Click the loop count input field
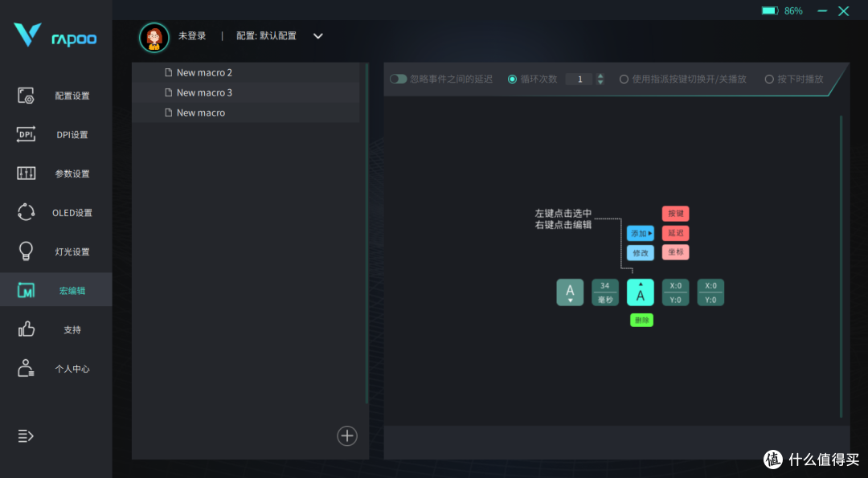 (579, 79)
